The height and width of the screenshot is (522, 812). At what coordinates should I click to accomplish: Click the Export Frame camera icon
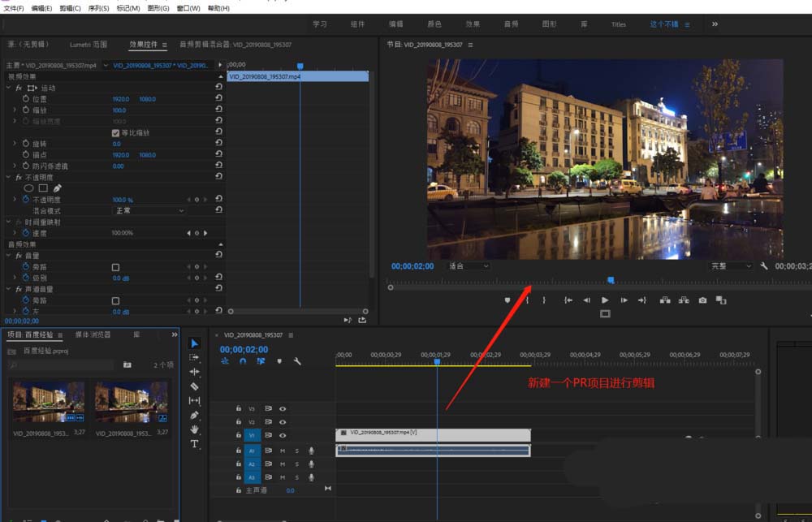(x=702, y=300)
